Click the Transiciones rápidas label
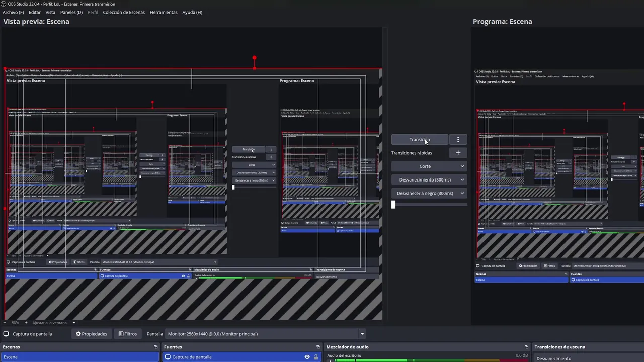 pos(412,153)
